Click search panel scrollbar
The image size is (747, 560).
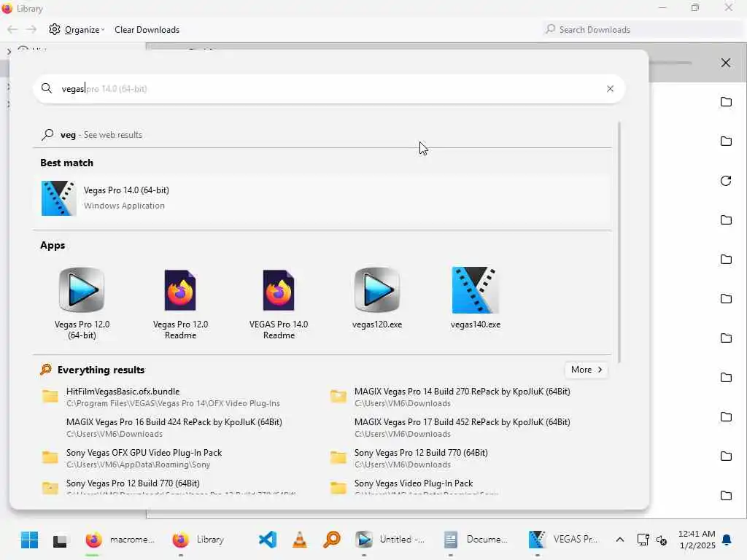click(x=619, y=243)
